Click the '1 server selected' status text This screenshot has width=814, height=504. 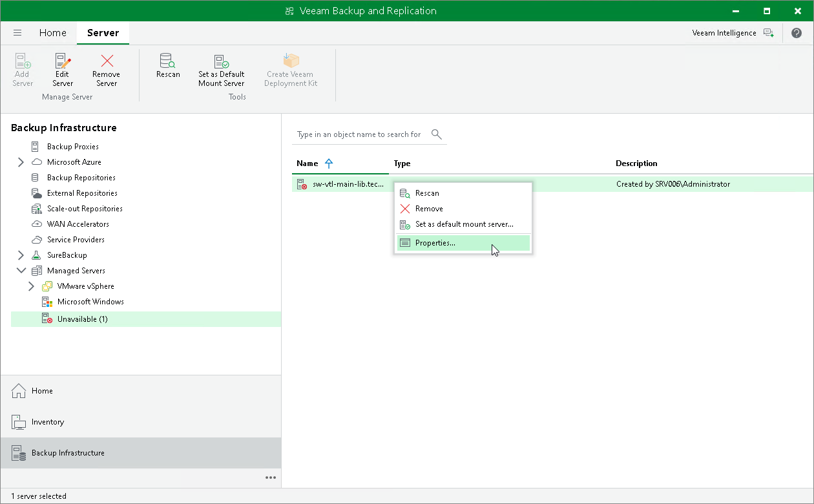point(39,496)
